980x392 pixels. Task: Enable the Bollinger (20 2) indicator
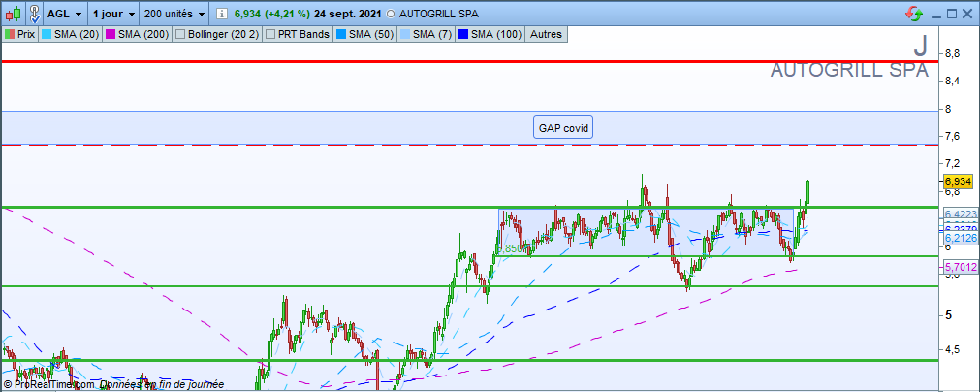217,34
